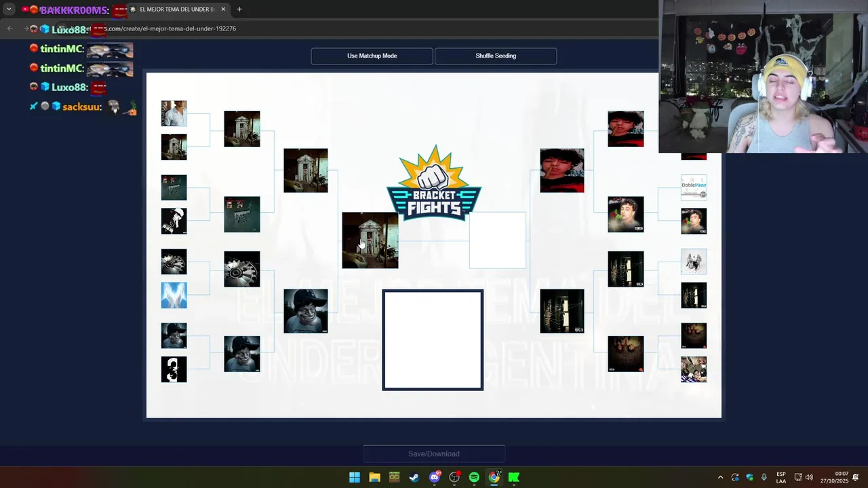Pick the round-of-16 guy with green cover

pyautogui.click(x=694, y=221)
